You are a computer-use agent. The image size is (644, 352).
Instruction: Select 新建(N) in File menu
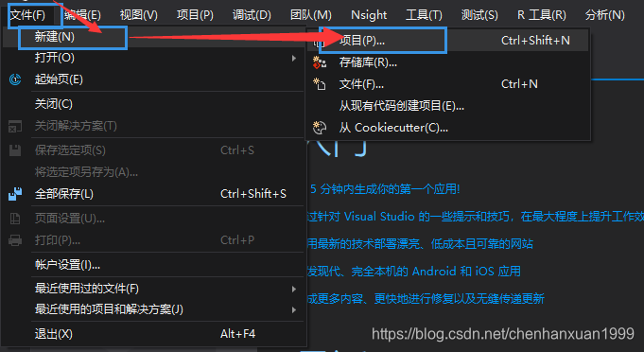154,37
